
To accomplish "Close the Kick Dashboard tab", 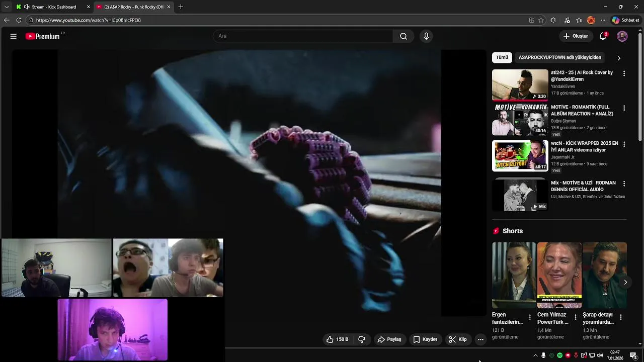I will coord(89,7).
